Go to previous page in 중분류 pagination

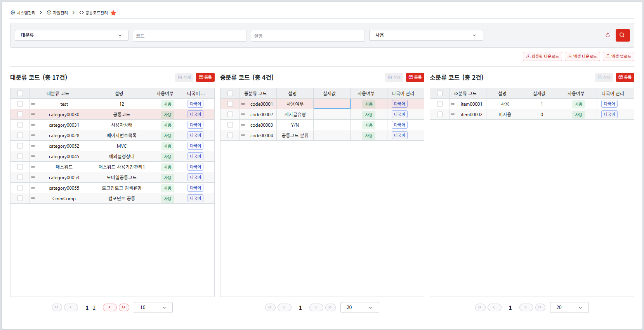pyautogui.click(x=285, y=307)
